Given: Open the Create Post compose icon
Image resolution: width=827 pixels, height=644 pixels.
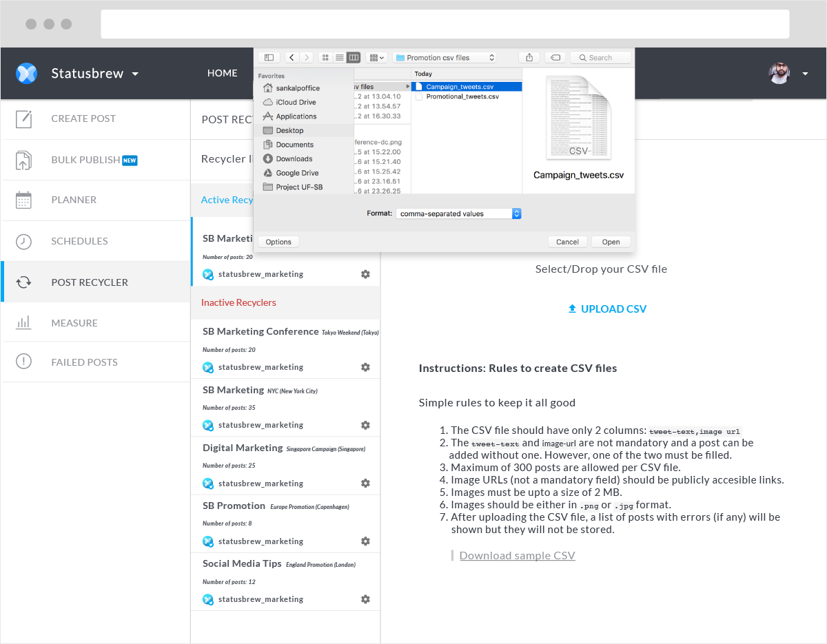Looking at the screenshot, I should click(x=23, y=118).
